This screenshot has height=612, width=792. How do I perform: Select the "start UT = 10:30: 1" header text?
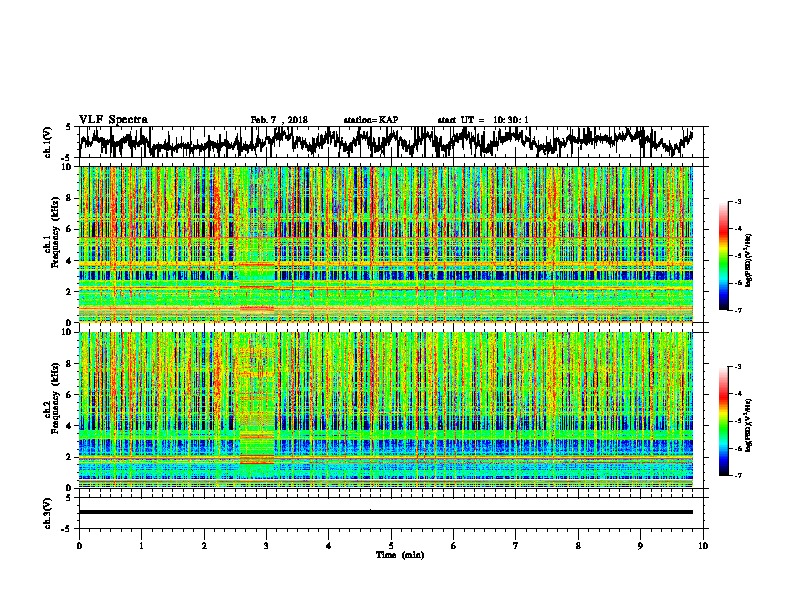click(483, 120)
